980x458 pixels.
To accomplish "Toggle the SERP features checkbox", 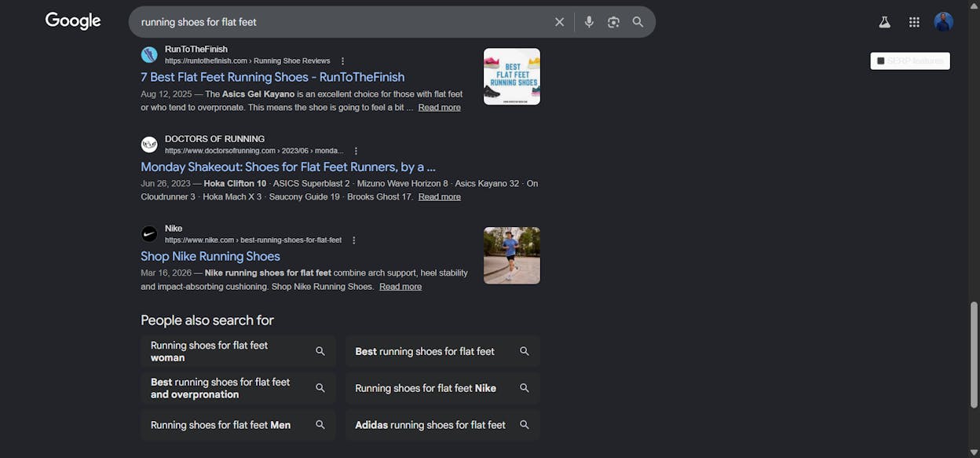I will click(881, 60).
